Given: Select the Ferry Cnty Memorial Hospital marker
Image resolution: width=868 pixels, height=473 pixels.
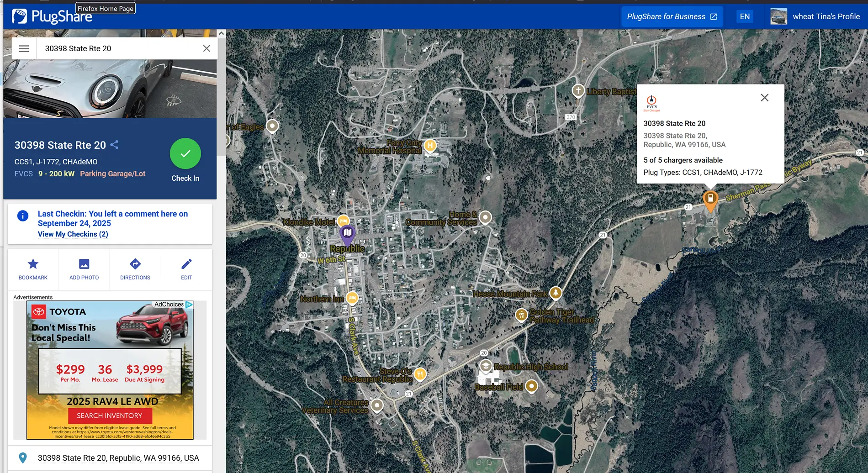Looking at the screenshot, I should 430,146.
